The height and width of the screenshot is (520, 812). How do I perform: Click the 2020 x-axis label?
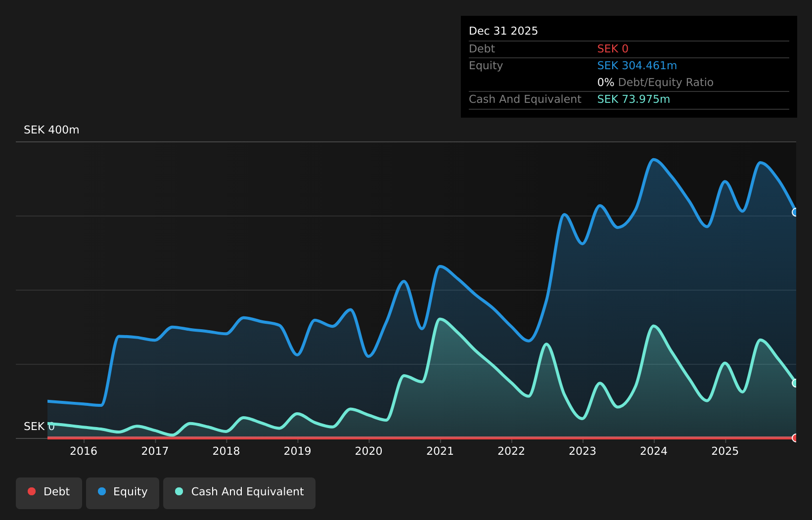368,451
